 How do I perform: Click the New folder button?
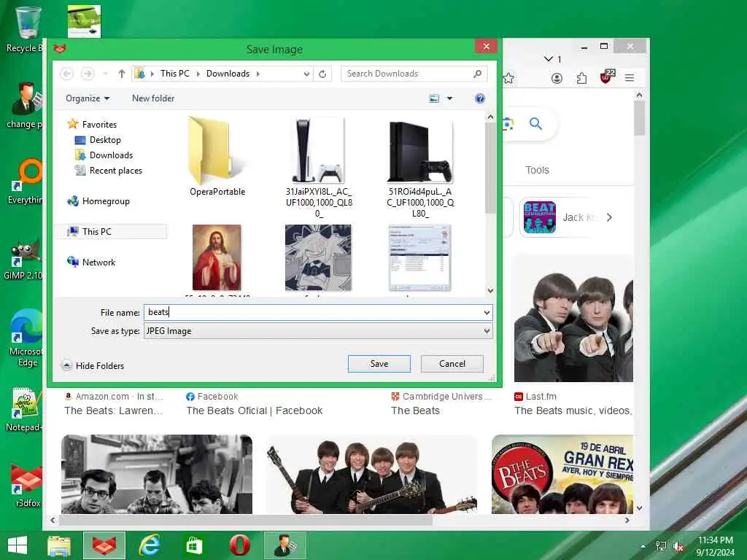click(x=153, y=98)
